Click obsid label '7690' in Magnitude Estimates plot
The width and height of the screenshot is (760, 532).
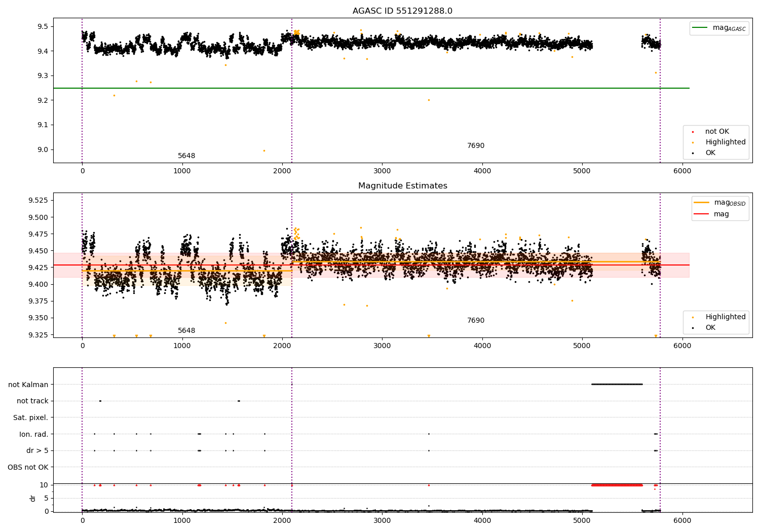(x=476, y=321)
